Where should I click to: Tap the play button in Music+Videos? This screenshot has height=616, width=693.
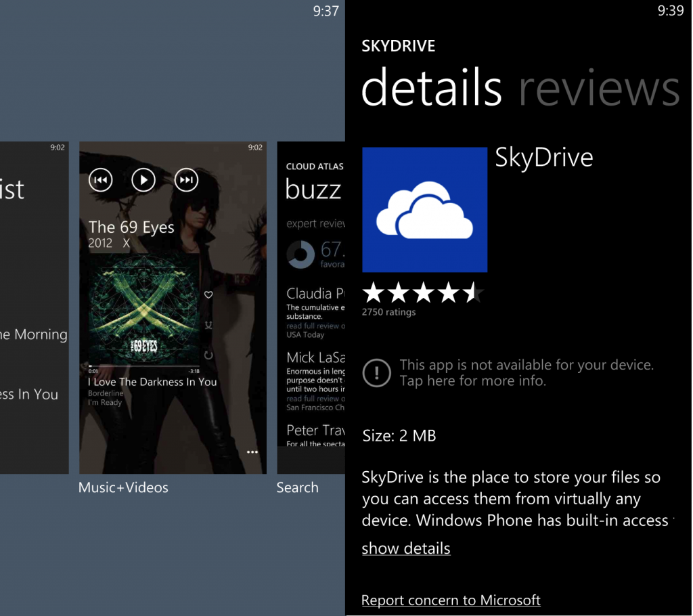(x=143, y=180)
